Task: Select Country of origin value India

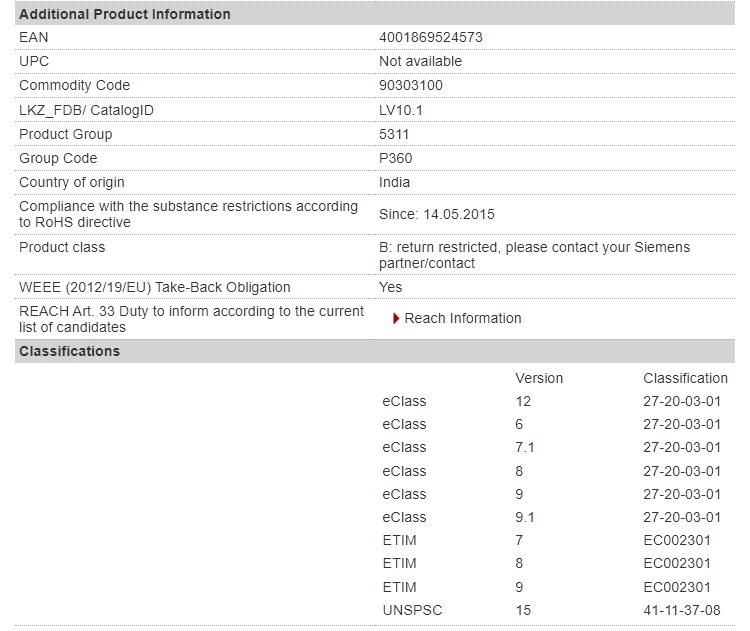Action: click(394, 182)
